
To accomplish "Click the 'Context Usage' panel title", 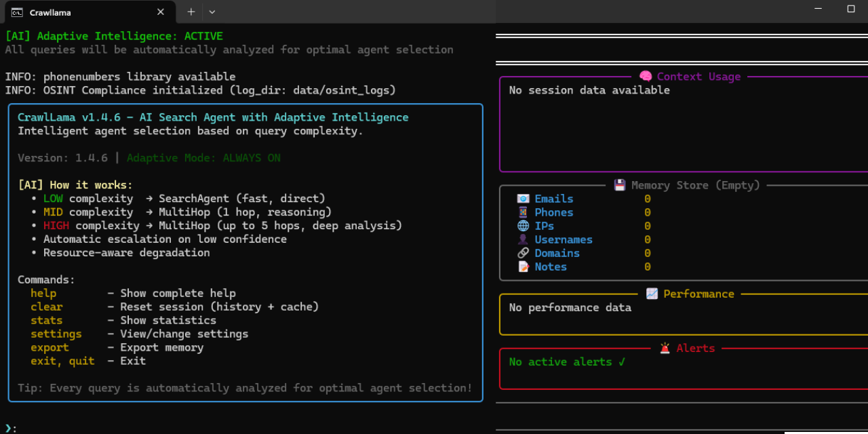I will 698,77.
